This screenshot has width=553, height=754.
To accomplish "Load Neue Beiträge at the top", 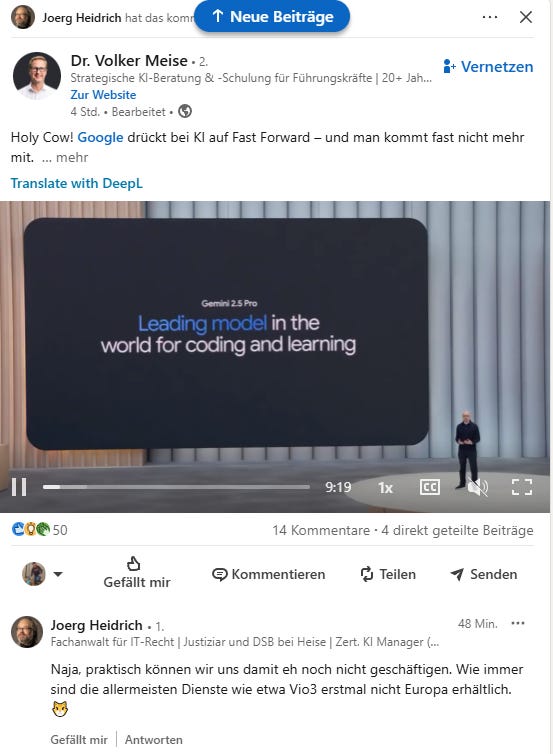I will pyautogui.click(x=272, y=16).
